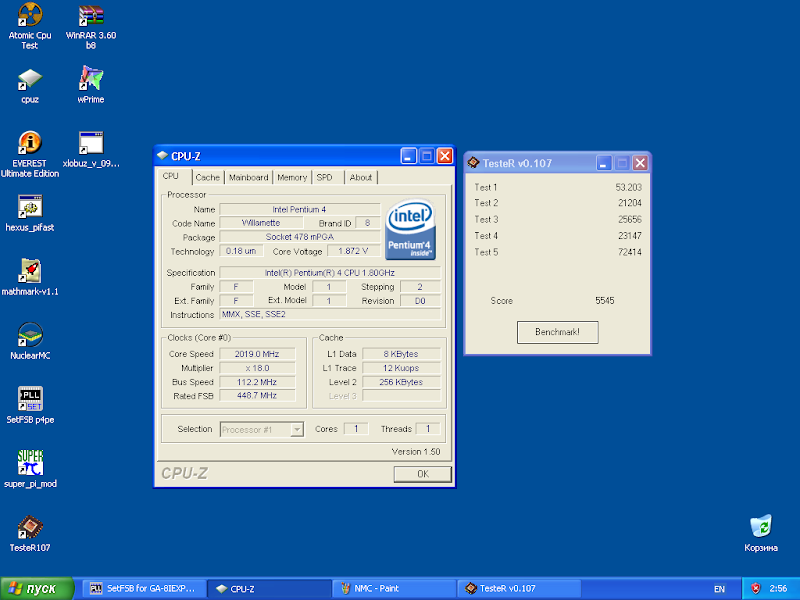Open the Memory tab in CPU-Z
The height and width of the screenshot is (600, 800).
point(292,177)
